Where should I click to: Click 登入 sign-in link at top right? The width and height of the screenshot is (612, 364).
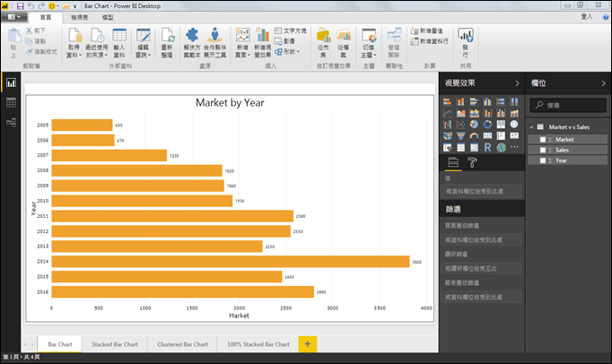586,17
